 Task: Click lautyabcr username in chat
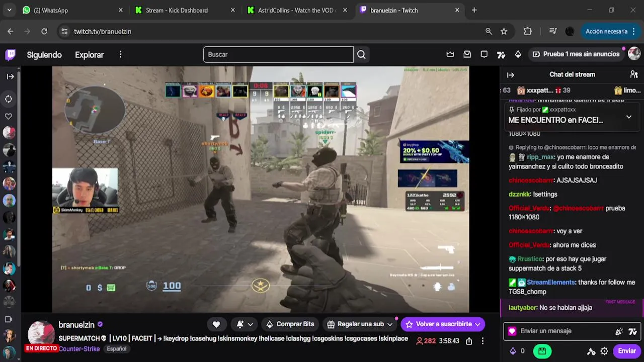(x=523, y=308)
